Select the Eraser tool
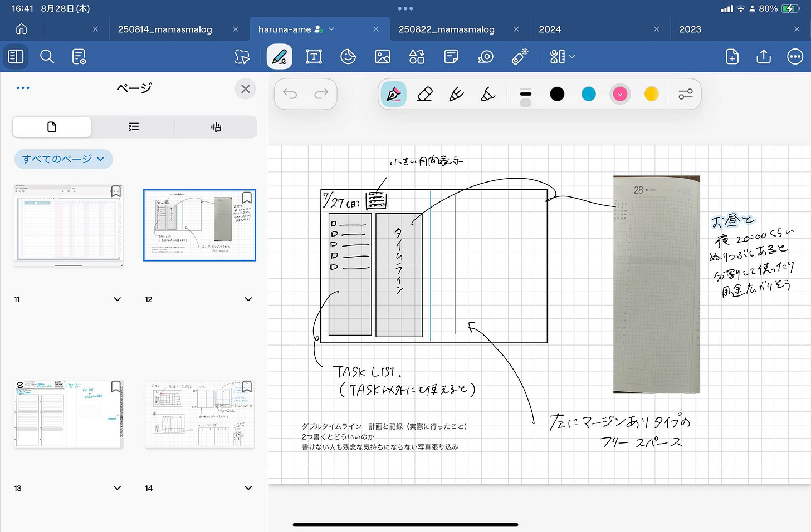 pyautogui.click(x=424, y=94)
